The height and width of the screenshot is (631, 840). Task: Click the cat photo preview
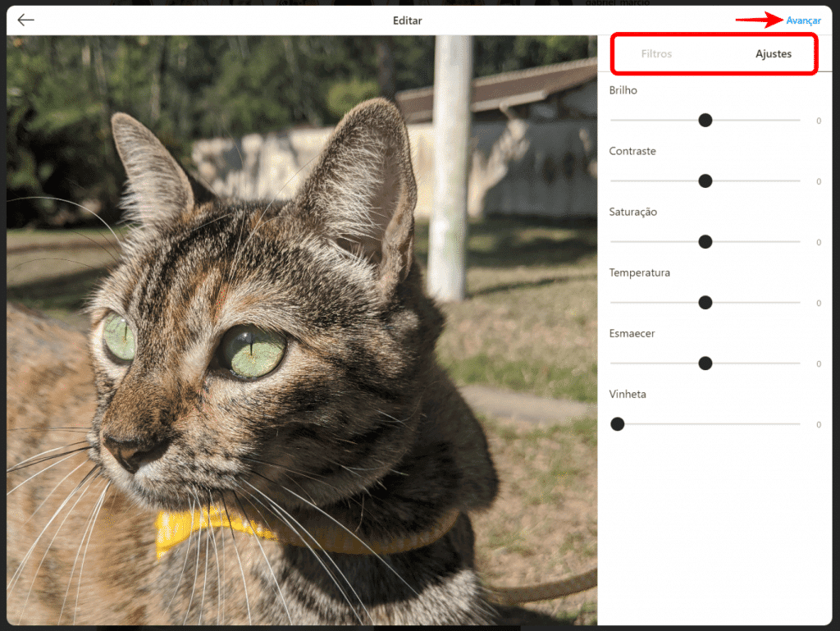click(x=302, y=330)
